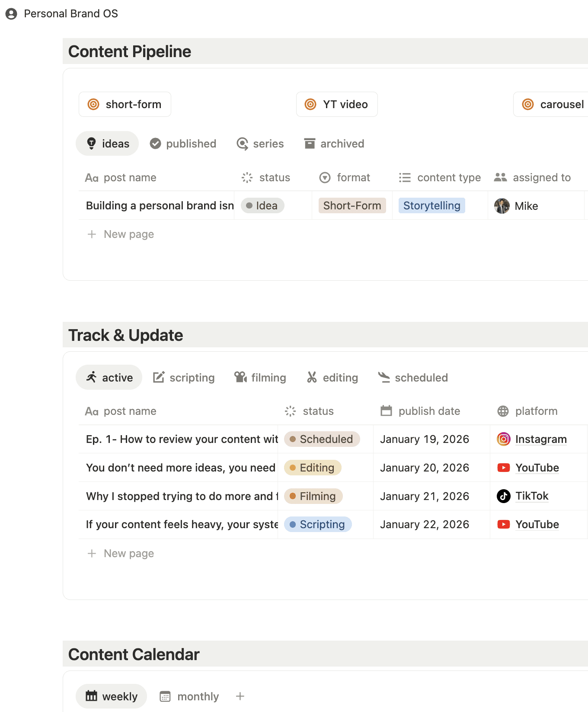Click the lightbulb icon on ideas tab
The image size is (588, 712).
(x=91, y=144)
